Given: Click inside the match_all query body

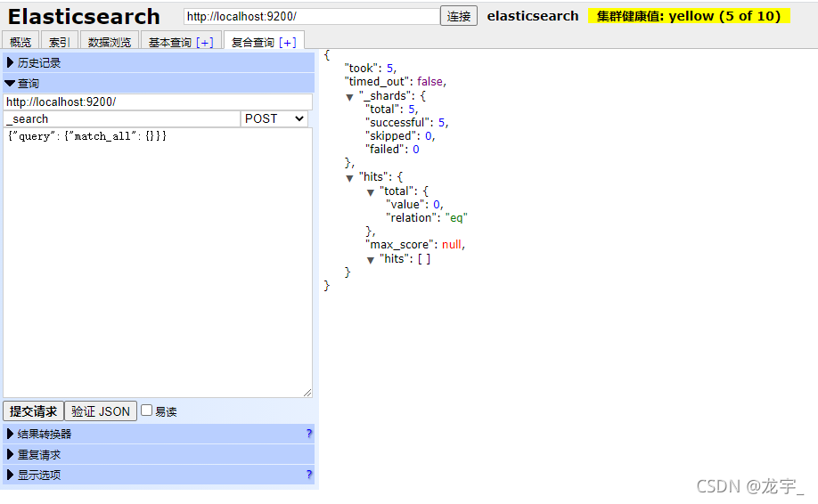Looking at the screenshot, I should point(158,263).
